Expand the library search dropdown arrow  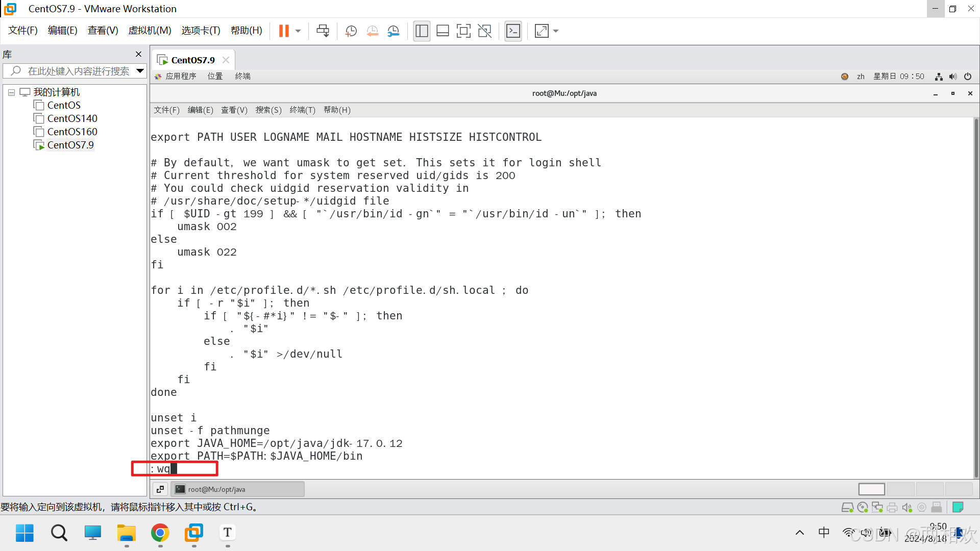coord(140,71)
